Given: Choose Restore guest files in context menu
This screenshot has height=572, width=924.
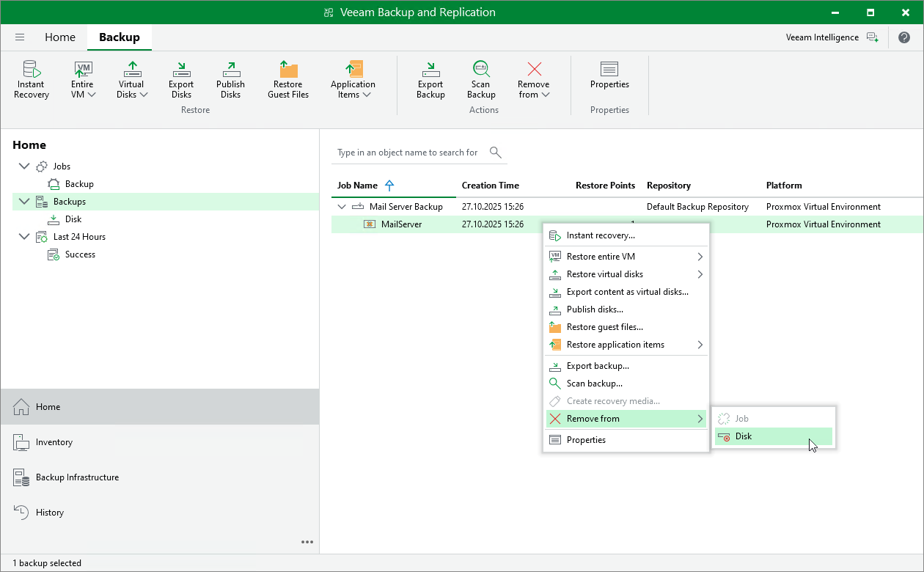Looking at the screenshot, I should (604, 327).
